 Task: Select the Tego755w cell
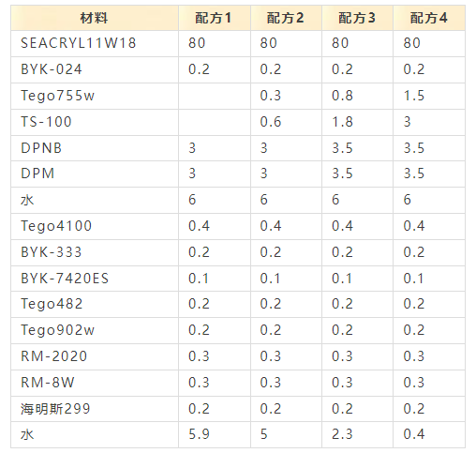pyautogui.click(x=95, y=96)
